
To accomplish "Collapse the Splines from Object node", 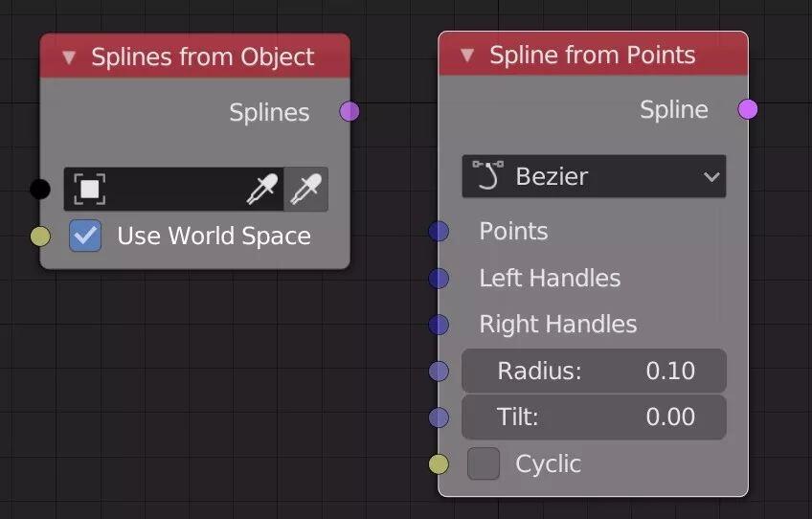I will point(69,57).
